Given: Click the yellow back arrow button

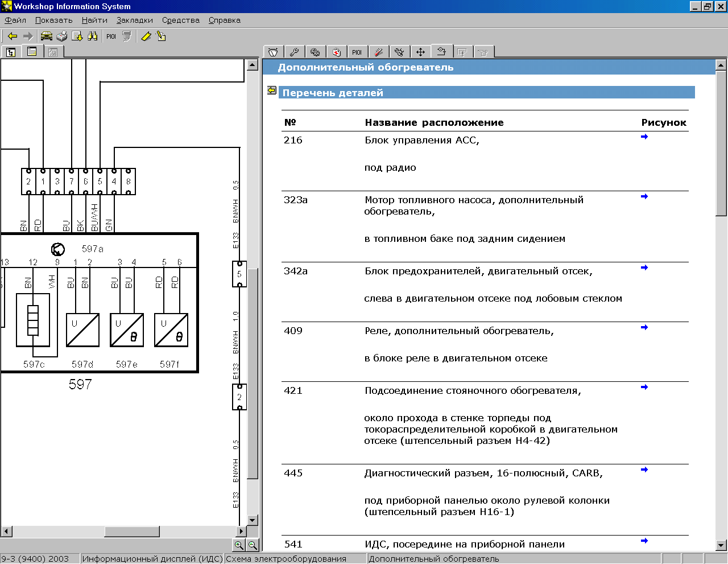Looking at the screenshot, I should pyautogui.click(x=13, y=36).
